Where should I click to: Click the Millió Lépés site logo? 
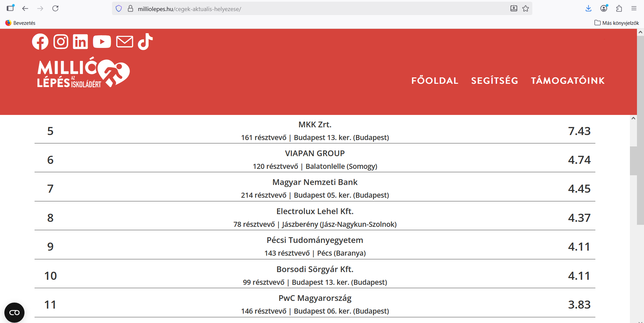[x=83, y=73]
